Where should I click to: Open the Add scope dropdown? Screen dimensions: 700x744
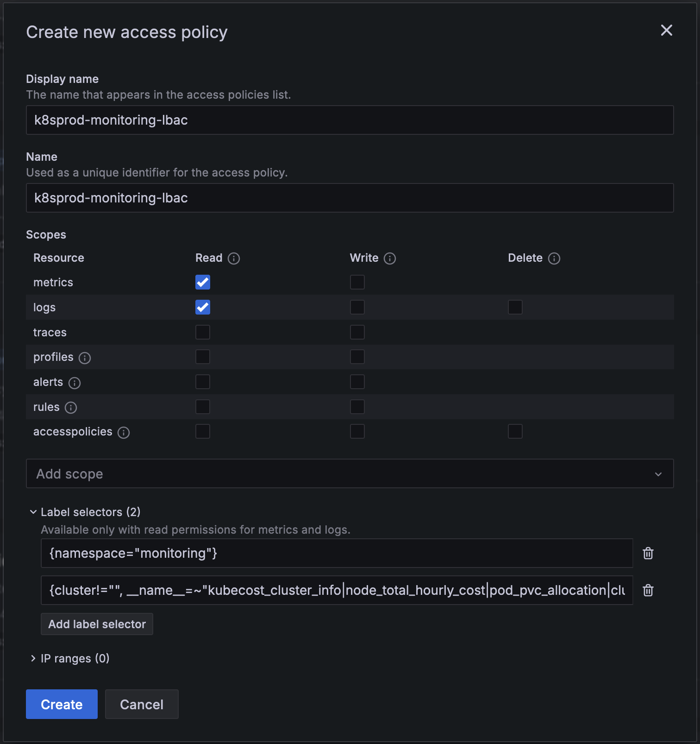(x=350, y=473)
